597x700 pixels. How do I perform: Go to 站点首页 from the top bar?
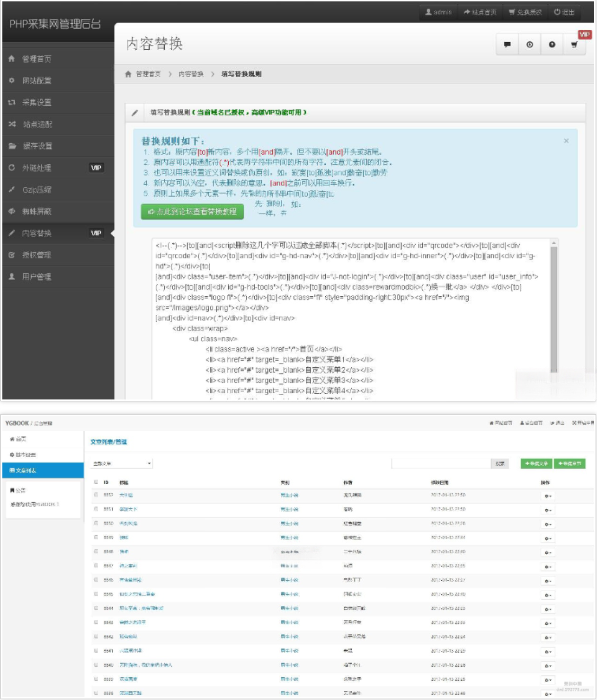pos(480,12)
